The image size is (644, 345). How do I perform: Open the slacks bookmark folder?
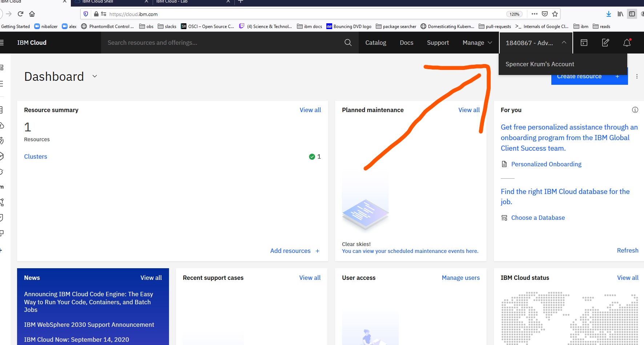(167, 26)
